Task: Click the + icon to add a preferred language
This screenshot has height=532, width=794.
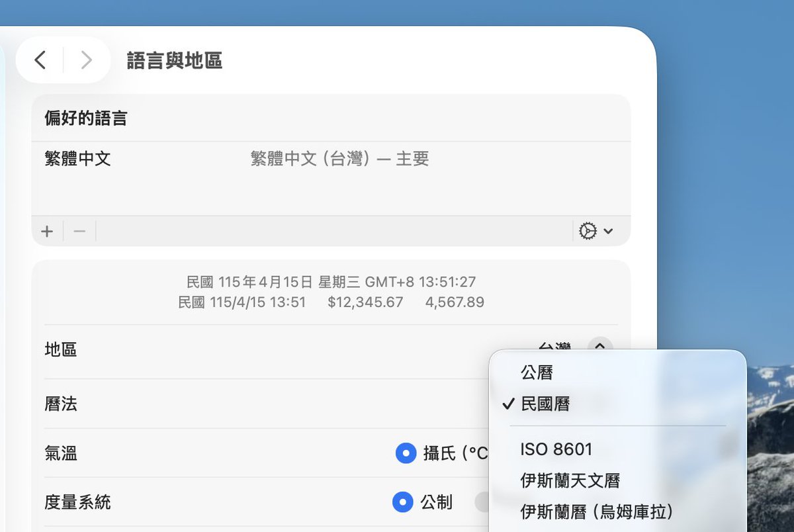Action: coord(46,231)
